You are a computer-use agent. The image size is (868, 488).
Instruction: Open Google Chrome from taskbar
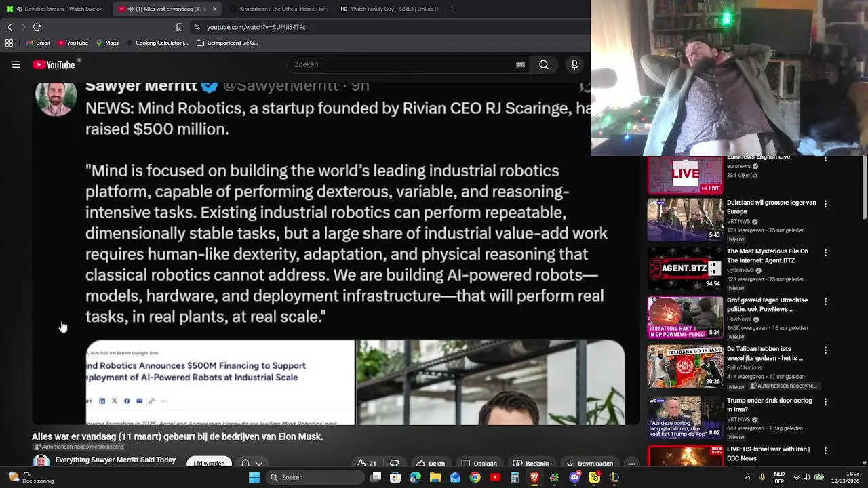(x=475, y=477)
